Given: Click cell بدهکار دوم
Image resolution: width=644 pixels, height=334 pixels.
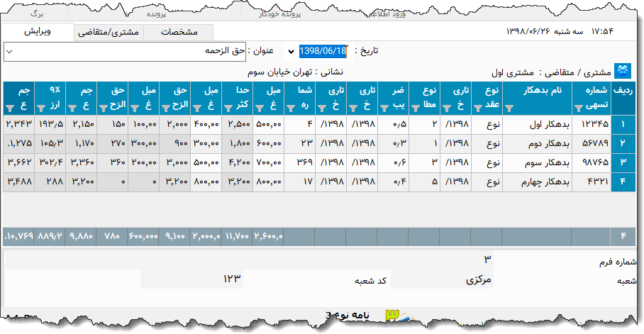Looking at the screenshot, I should [x=537, y=143].
